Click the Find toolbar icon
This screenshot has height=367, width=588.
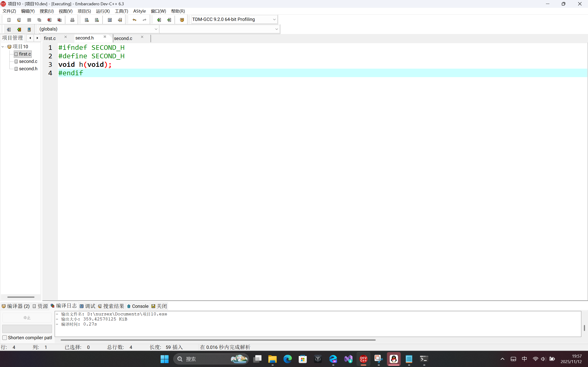pos(87,20)
